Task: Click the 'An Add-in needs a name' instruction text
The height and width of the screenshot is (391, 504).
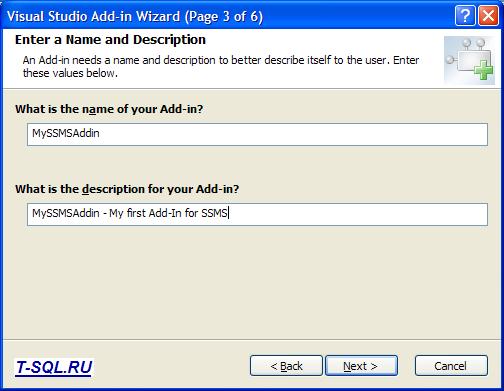Action: (221, 66)
